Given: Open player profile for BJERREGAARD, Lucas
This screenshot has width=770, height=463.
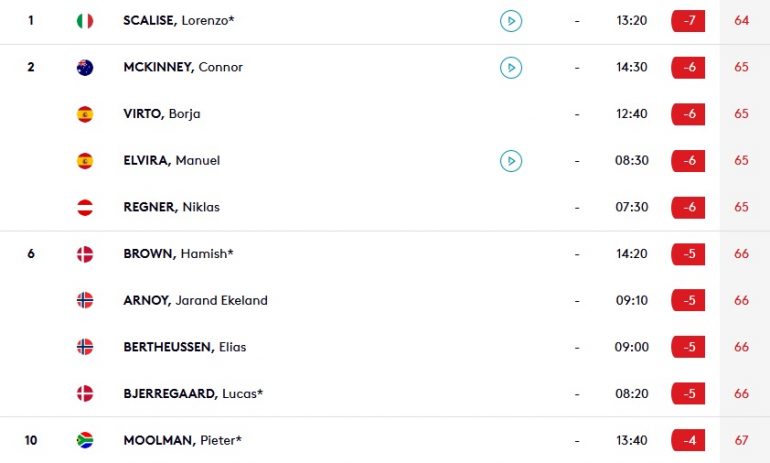Looking at the screenshot, I should (193, 394).
